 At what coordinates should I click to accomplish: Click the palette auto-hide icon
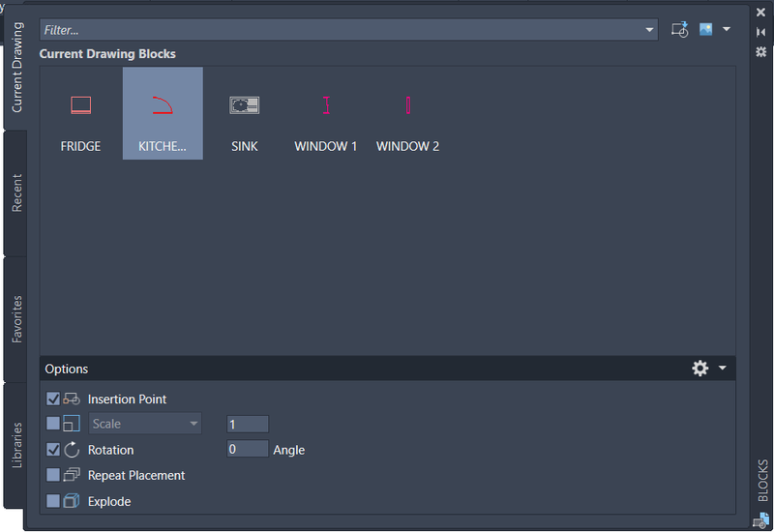[760, 32]
